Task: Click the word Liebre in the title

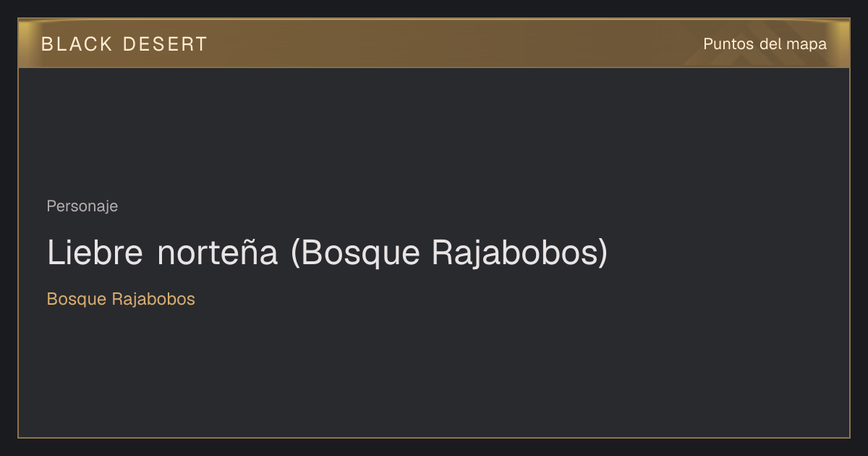Action: pos(96,253)
